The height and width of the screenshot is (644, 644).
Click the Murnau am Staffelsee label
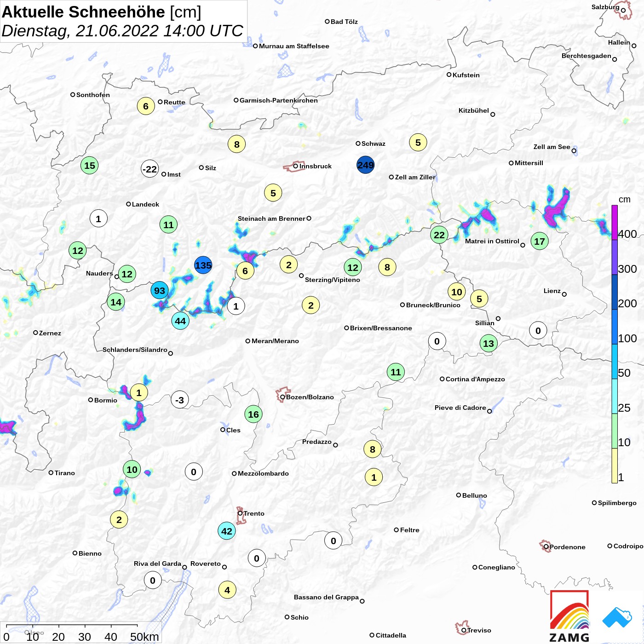coord(294,46)
